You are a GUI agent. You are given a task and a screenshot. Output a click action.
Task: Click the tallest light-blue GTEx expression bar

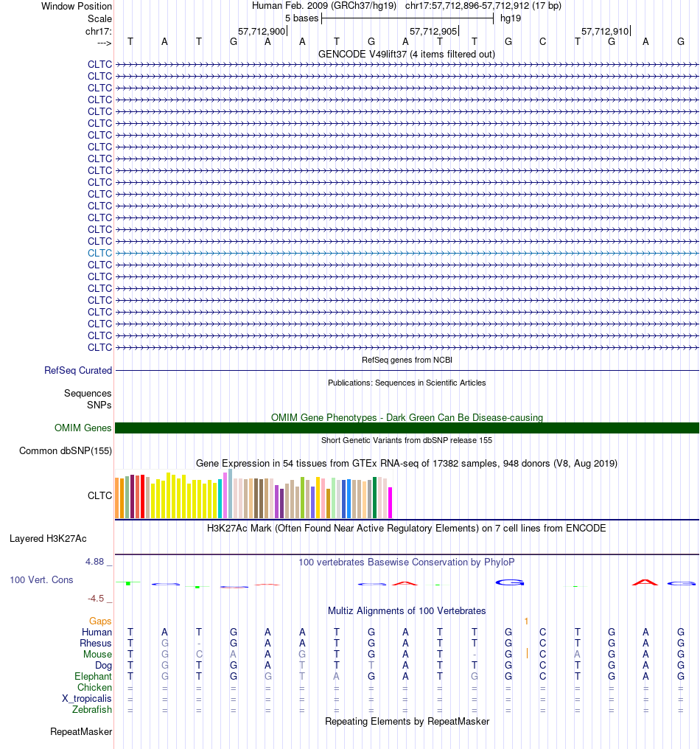[230, 493]
